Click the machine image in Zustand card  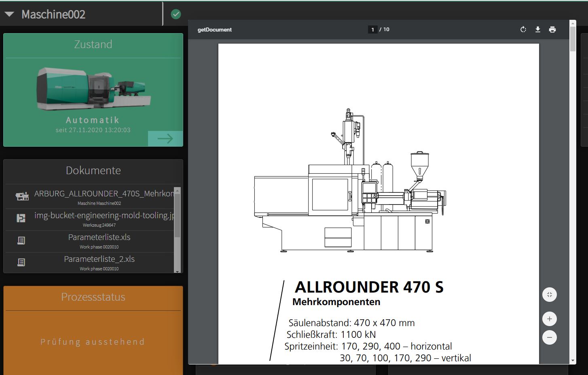click(93, 90)
